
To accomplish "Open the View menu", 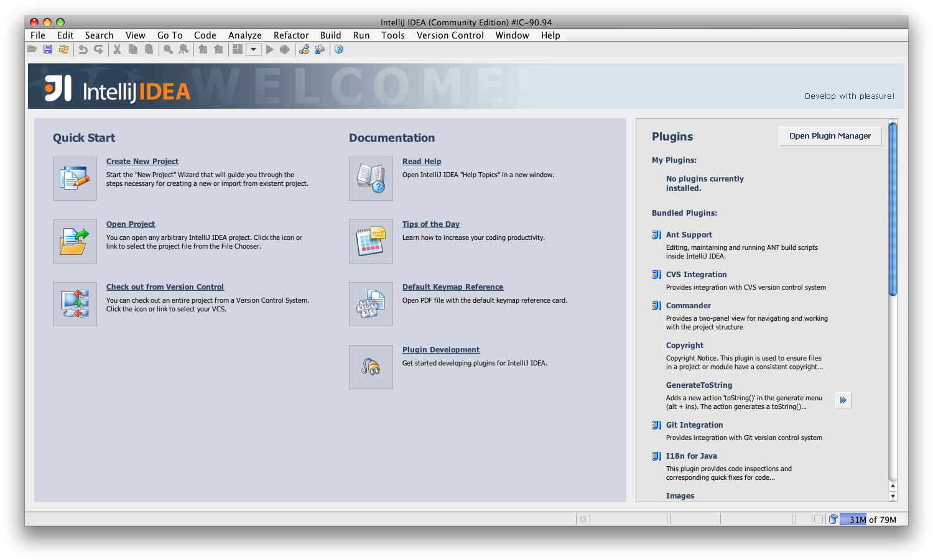I will (x=136, y=35).
